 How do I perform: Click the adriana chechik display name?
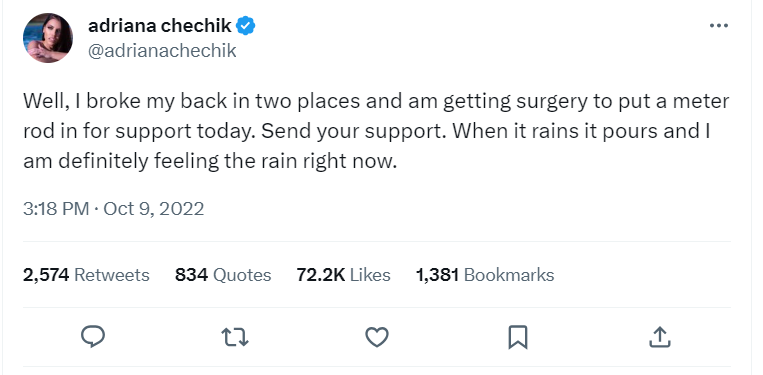click(160, 25)
